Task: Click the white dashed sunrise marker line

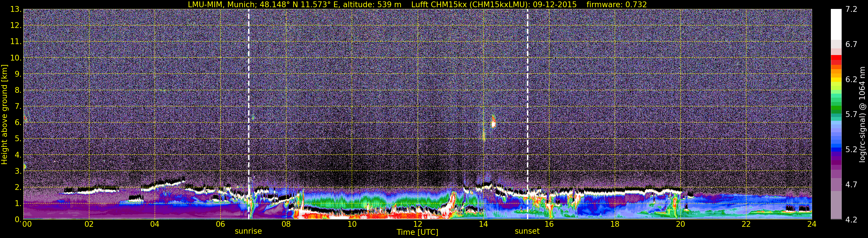Action: point(249,114)
